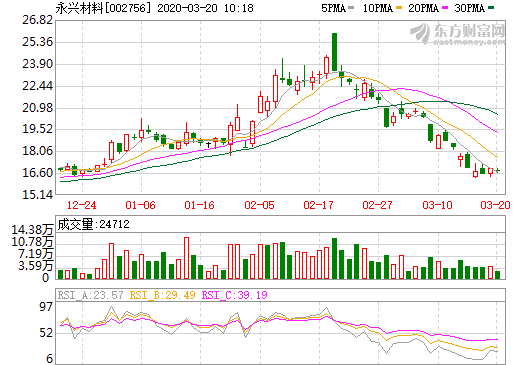
Task: Click the 03-20 date axis label
Action: tap(495, 205)
